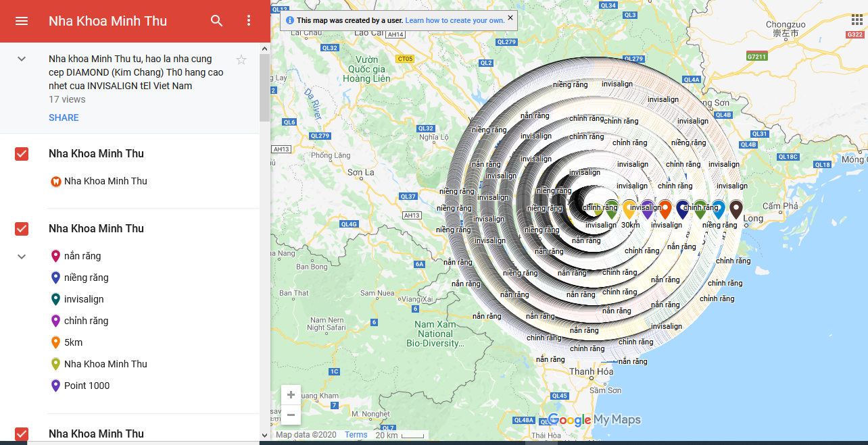Select the blue pin icon beside niềng răng
Image resolution: width=868 pixels, height=445 pixels.
55,278
